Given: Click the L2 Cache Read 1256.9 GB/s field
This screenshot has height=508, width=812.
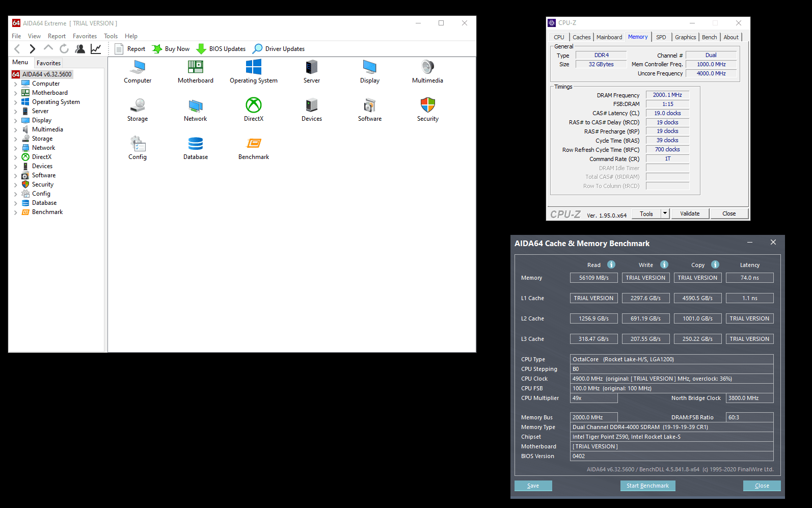Looking at the screenshot, I should pyautogui.click(x=593, y=318).
